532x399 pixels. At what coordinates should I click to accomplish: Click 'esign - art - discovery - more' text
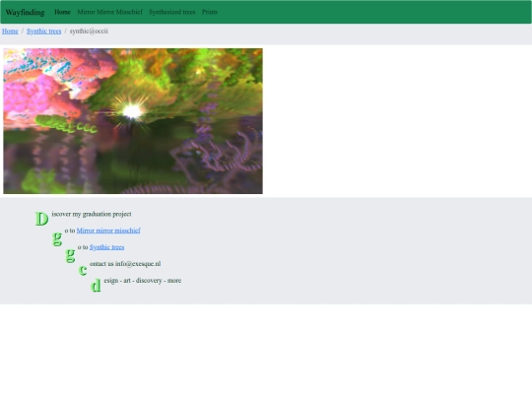pyautogui.click(x=143, y=281)
